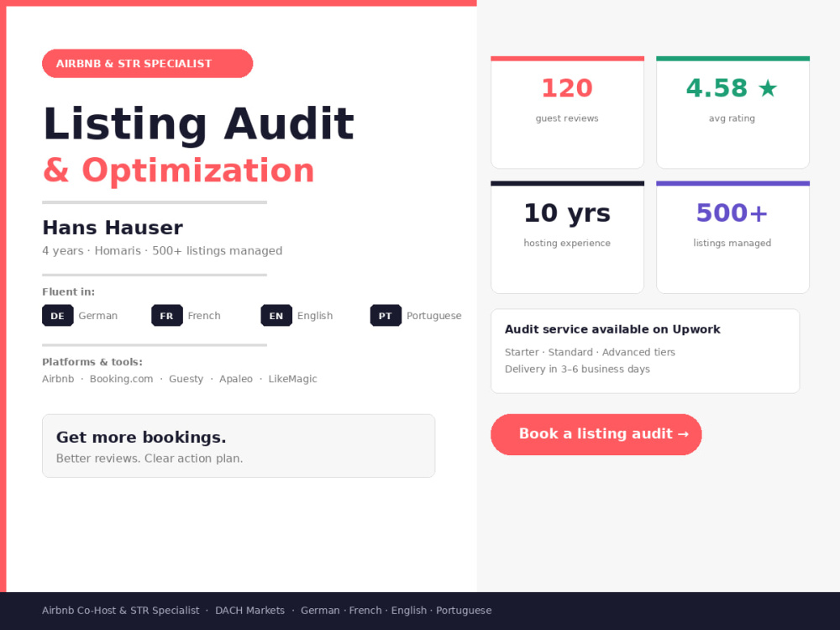Select the Airbnb & STR Specialist badge
840x630 pixels.
(x=147, y=63)
